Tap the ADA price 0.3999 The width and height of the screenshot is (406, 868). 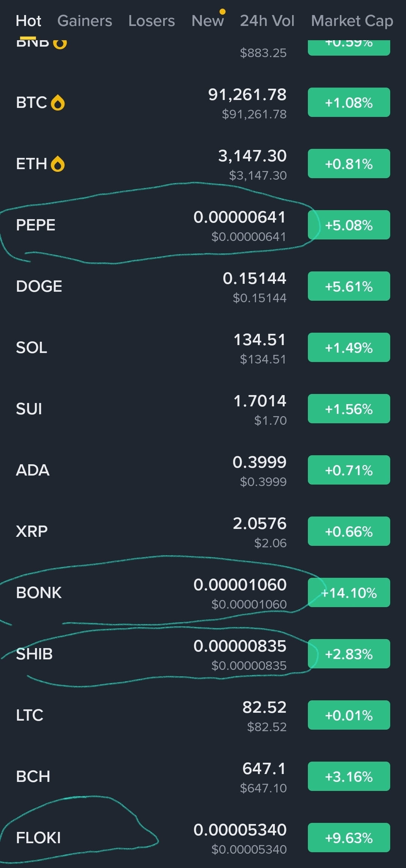coord(259,462)
